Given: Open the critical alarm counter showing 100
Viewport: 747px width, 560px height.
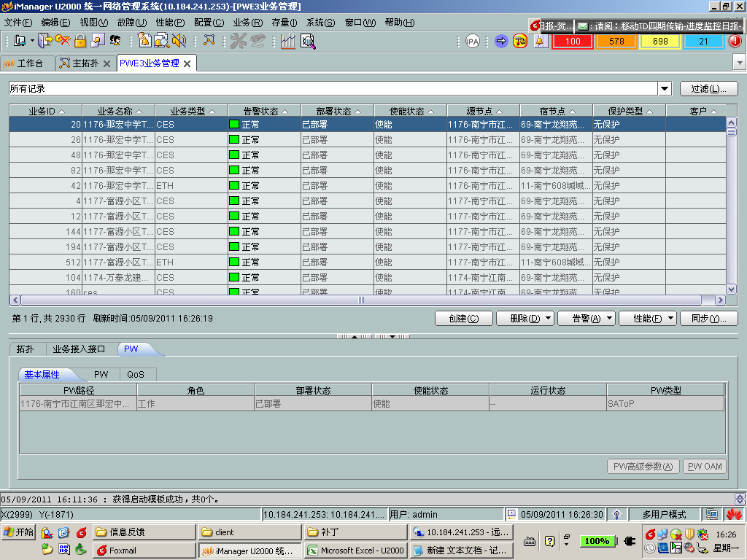Looking at the screenshot, I should tap(573, 41).
